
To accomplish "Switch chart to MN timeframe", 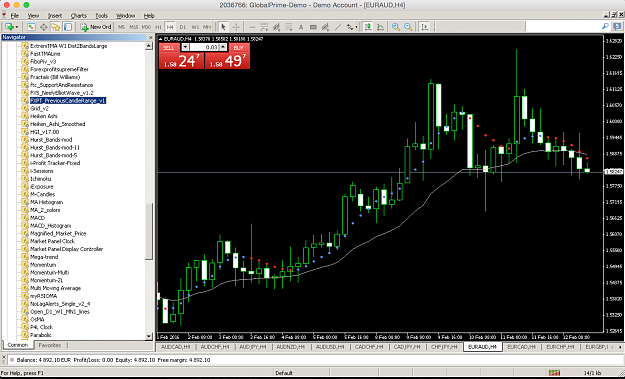I will (x=207, y=27).
